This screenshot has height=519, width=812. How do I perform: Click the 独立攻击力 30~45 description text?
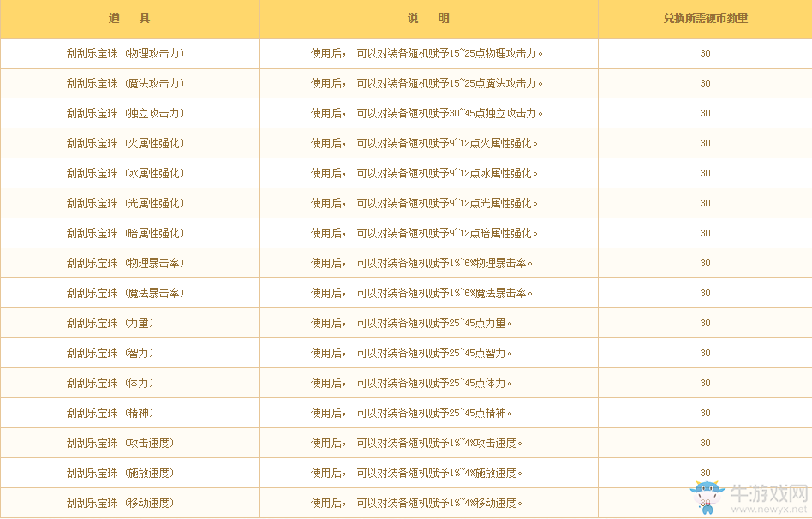pyautogui.click(x=427, y=113)
